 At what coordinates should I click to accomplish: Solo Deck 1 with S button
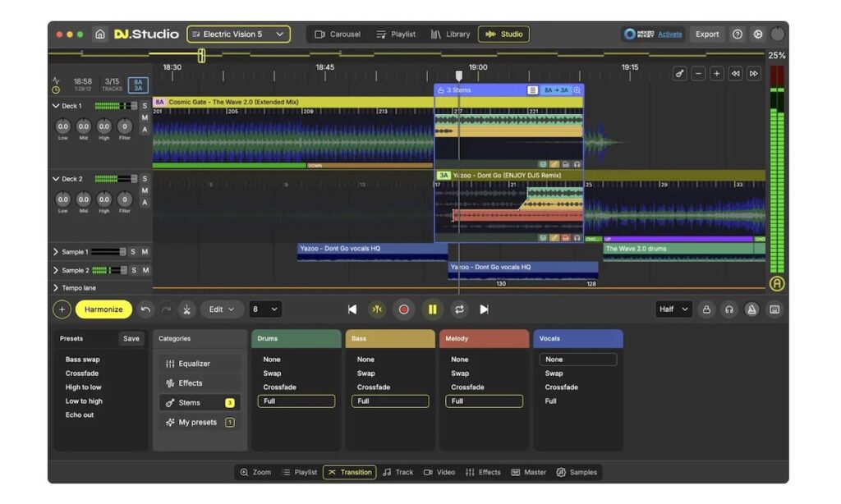145,106
